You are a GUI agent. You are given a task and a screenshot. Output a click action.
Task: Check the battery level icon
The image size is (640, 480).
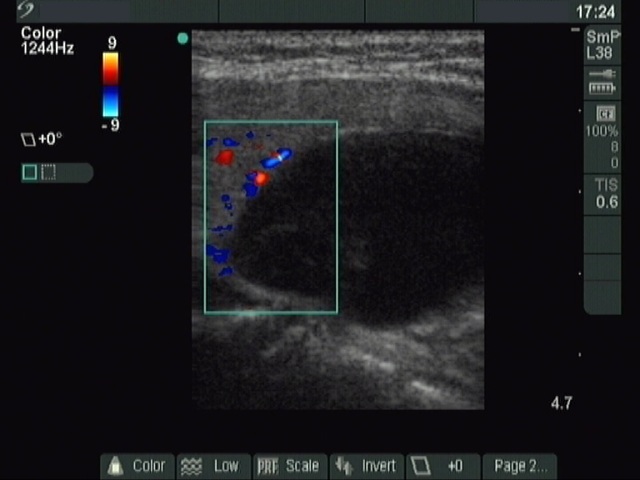point(602,89)
